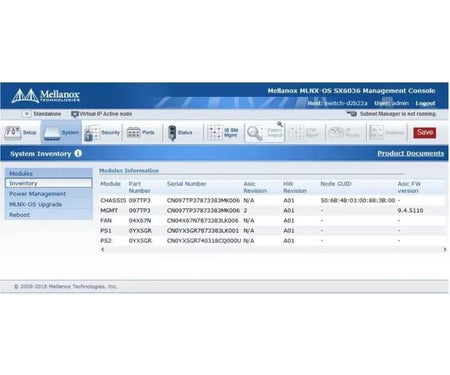This screenshot has height=375, width=450.
Task: Click the FAN serial number
Action: [203, 220]
